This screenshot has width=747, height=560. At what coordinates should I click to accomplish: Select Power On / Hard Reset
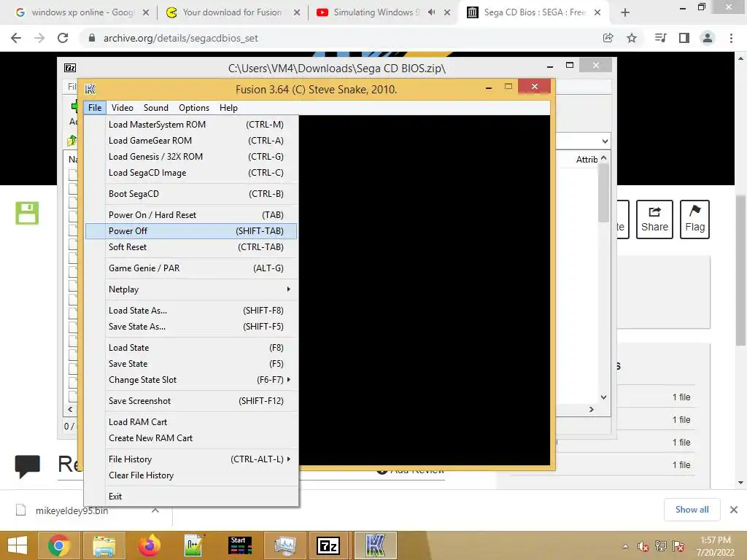click(x=191, y=215)
